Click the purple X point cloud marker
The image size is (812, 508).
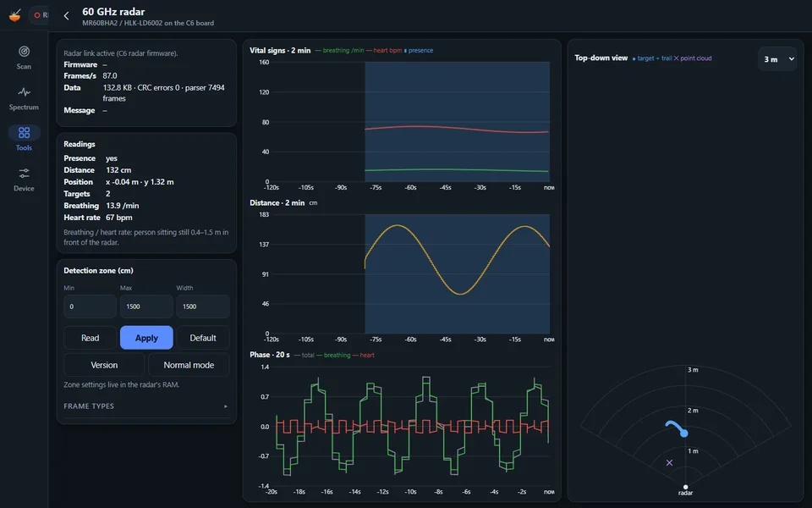[670, 462]
